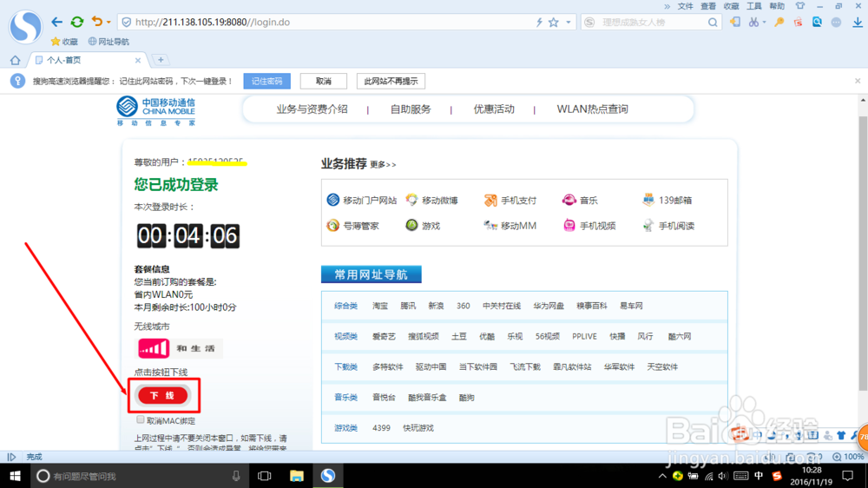Toggle 取消MAC绑定 checkbox
868x488 pixels.
[x=141, y=420]
